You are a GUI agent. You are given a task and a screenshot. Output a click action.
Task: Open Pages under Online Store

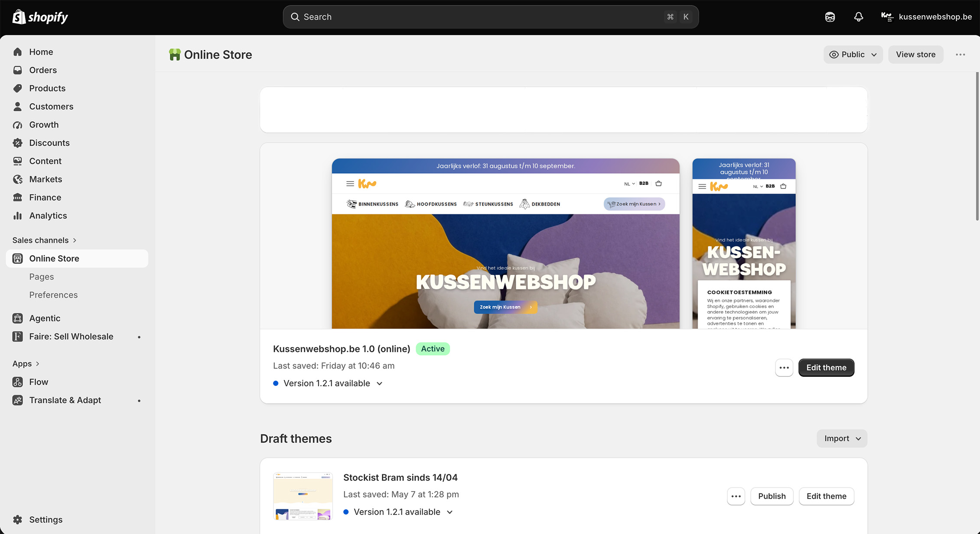click(x=42, y=277)
